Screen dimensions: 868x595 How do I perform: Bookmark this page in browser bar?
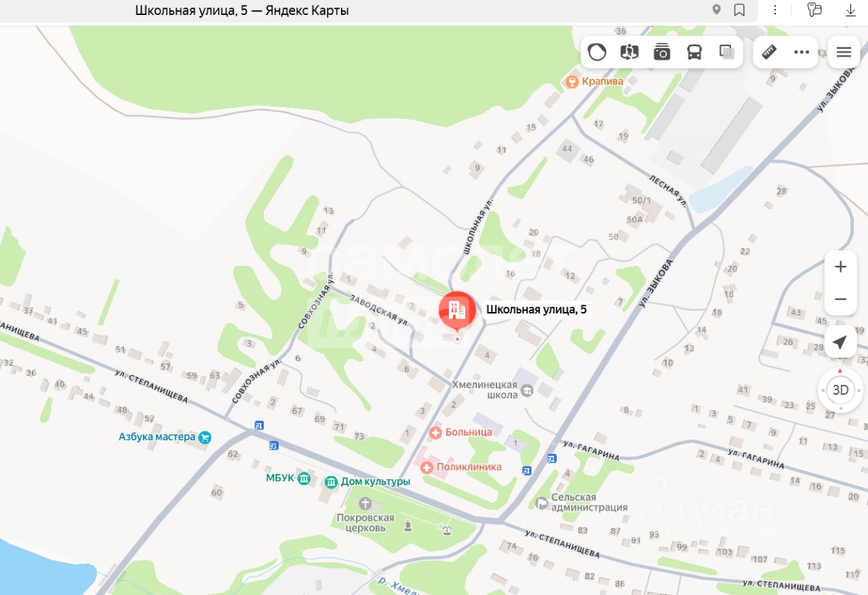point(739,10)
